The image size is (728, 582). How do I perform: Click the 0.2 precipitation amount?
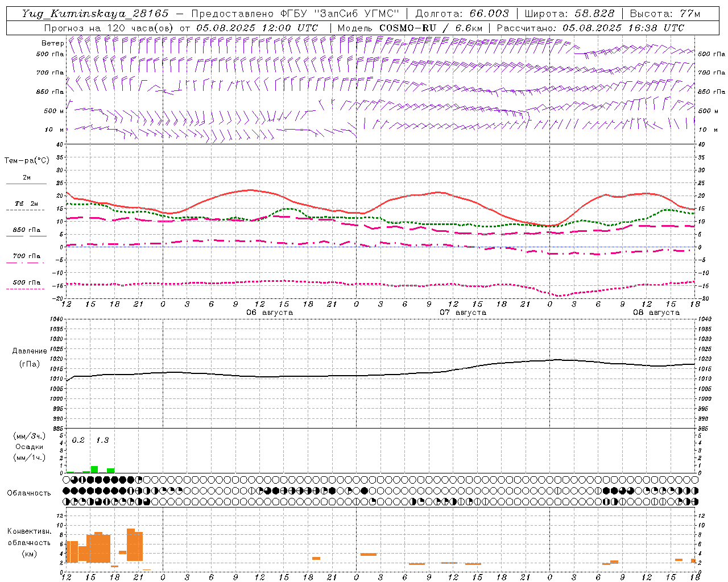[78, 440]
